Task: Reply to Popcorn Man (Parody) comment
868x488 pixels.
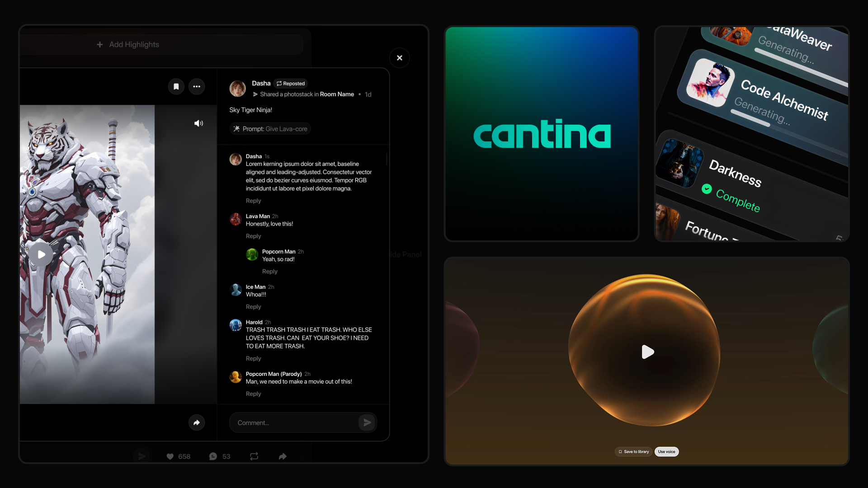Action: coord(254,394)
